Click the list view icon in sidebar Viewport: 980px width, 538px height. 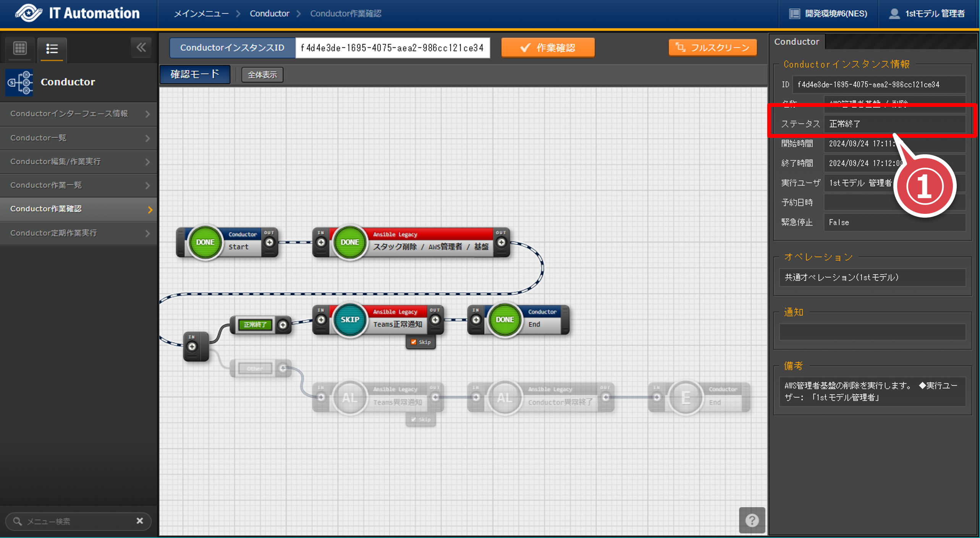pyautogui.click(x=52, y=49)
